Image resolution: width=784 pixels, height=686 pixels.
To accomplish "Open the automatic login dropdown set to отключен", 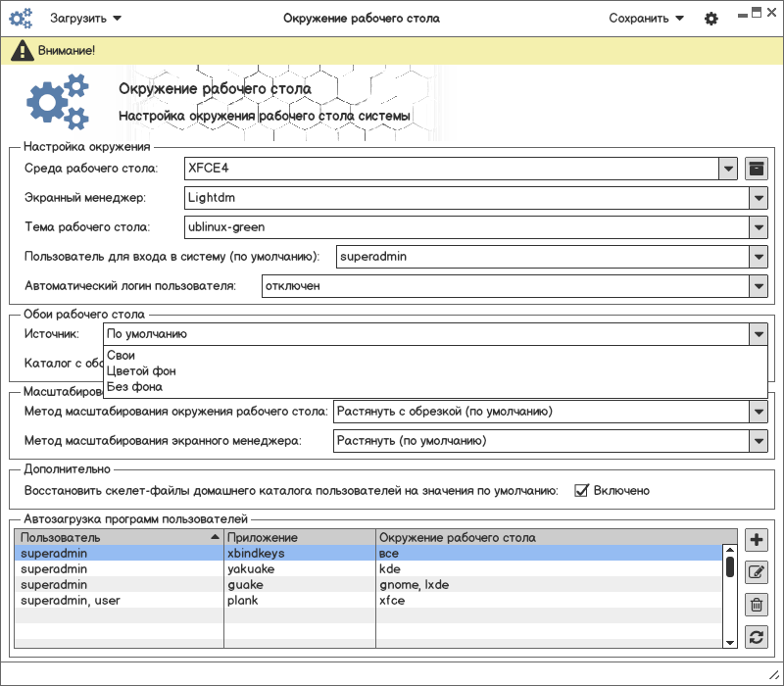I will [x=758, y=286].
